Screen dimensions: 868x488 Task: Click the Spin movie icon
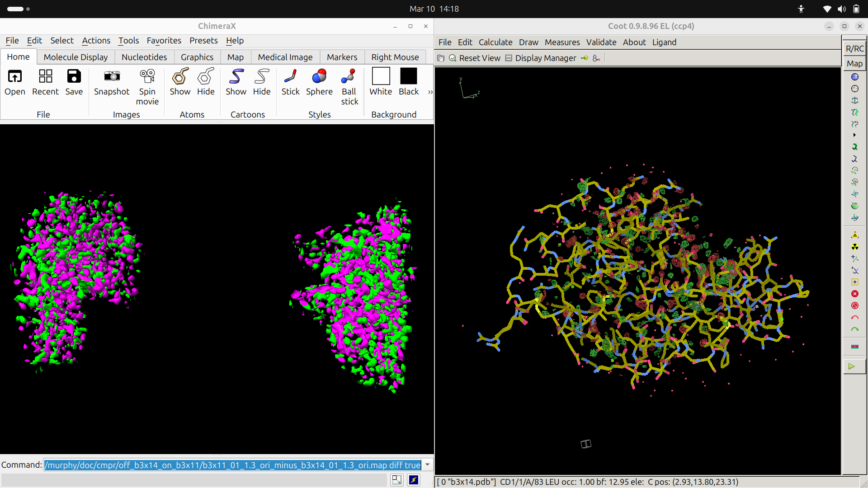coord(147,76)
